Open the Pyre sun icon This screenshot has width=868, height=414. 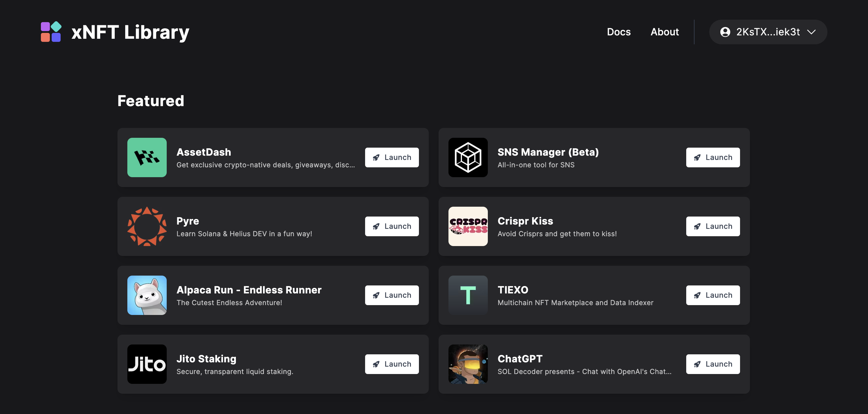[x=147, y=226]
